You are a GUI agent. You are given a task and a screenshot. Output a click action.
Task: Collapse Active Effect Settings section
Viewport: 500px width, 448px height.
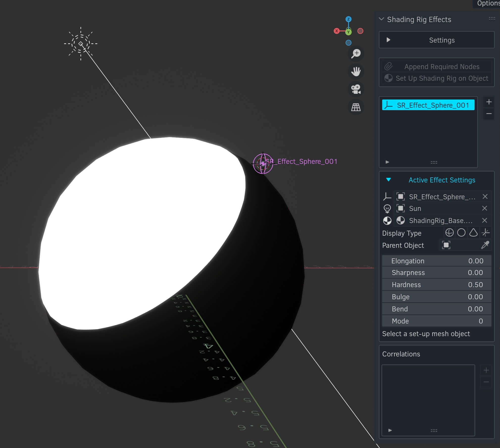point(389,180)
